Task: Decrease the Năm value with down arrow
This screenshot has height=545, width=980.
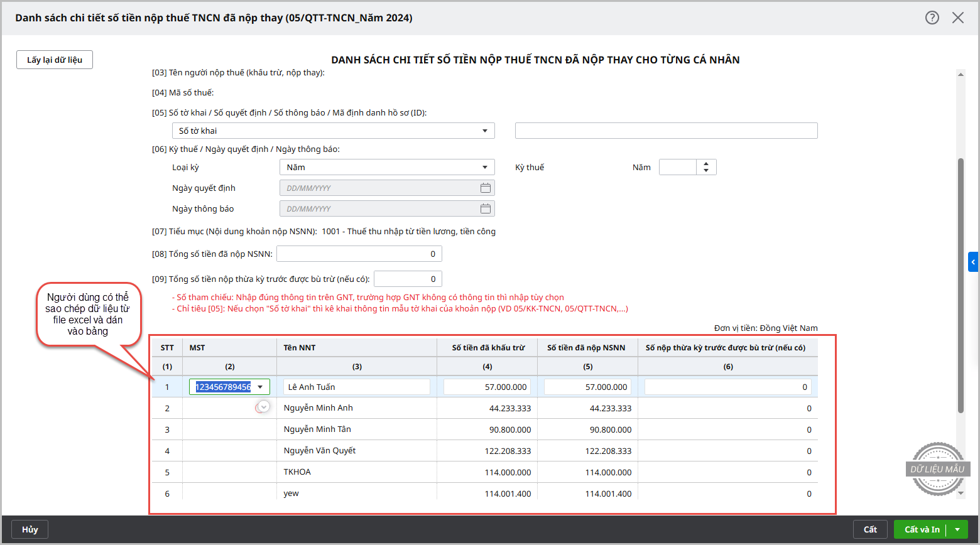Action: pyautogui.click(x=706, y=171)
